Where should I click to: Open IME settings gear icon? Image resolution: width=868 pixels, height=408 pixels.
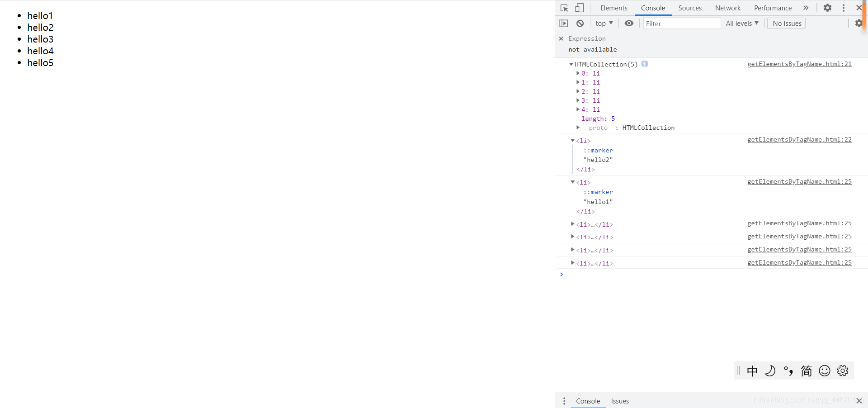pyautogui.click(x=843, y=371)
